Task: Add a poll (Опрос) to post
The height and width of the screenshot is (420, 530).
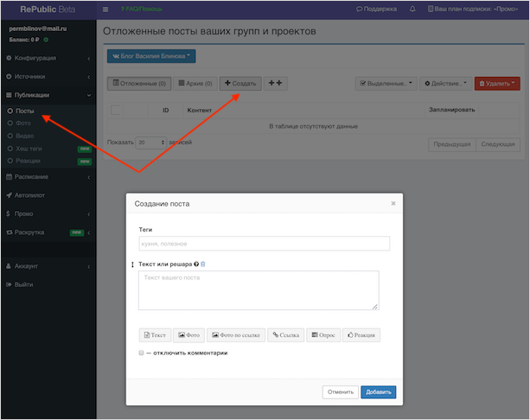Action: [323, 334]
